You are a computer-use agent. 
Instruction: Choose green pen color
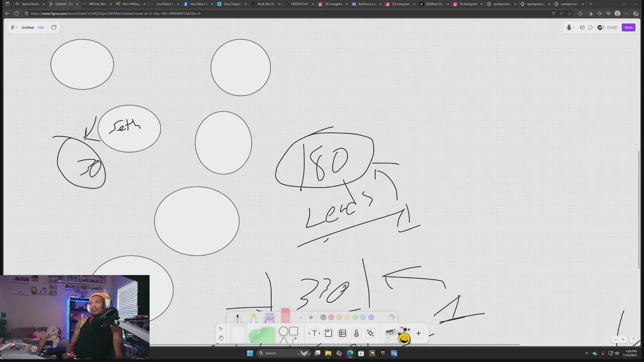355,317
